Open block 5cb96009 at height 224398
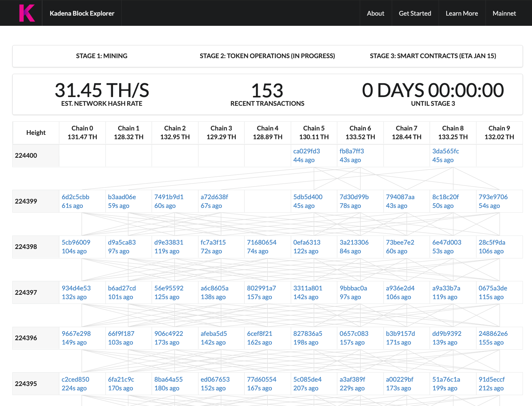The width and height of the screenshot is (532, 406). pos(76,242)
